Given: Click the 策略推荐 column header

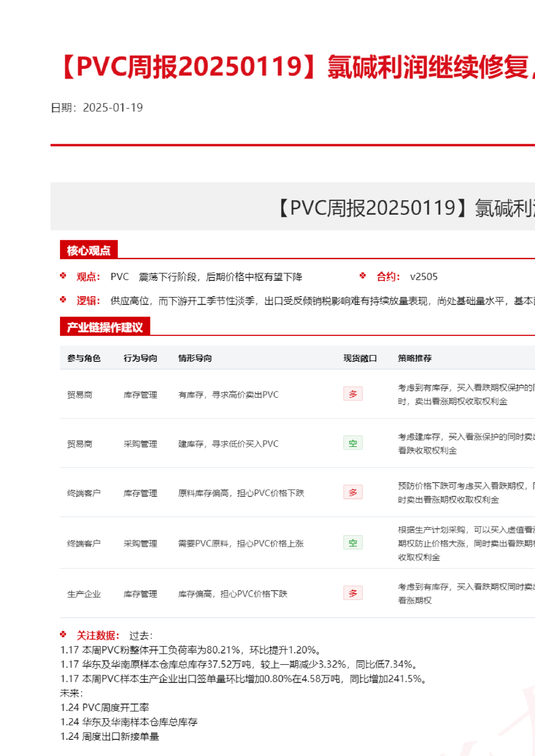Looking at the screenshot, I should point(415,358).
